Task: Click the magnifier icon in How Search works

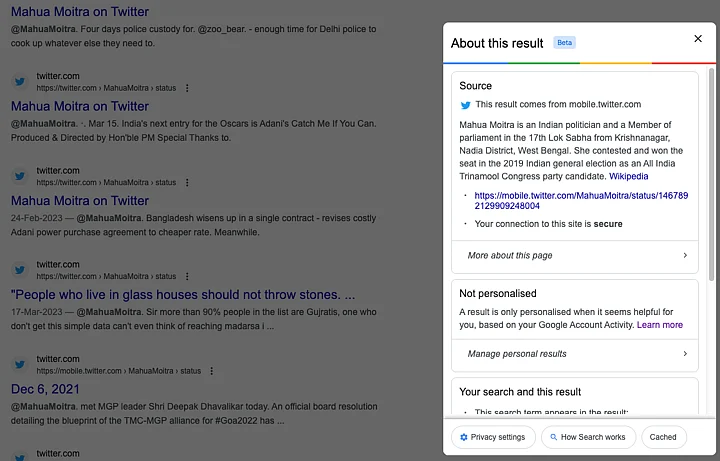Action: click(553, 437)
